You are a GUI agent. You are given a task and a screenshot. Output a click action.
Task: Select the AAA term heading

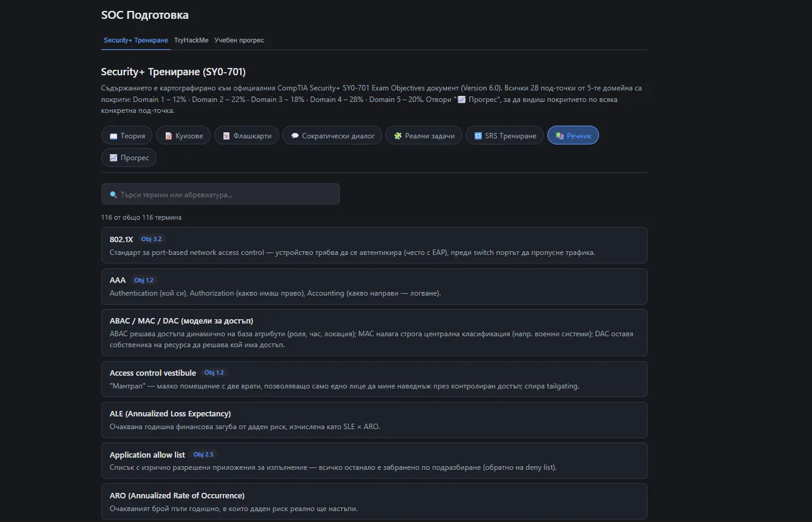pyautogui.click(x=118, y=280)
